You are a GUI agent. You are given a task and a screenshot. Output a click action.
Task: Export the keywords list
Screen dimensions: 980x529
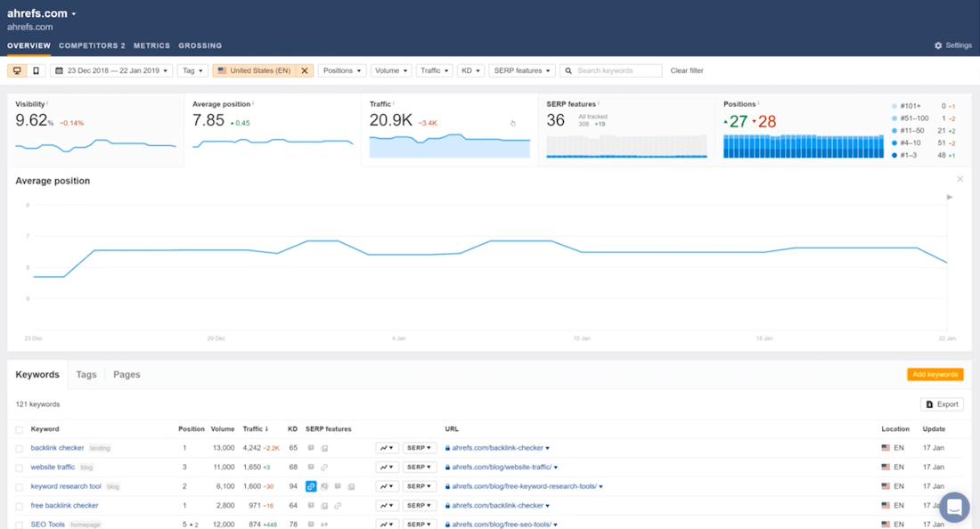942,404
